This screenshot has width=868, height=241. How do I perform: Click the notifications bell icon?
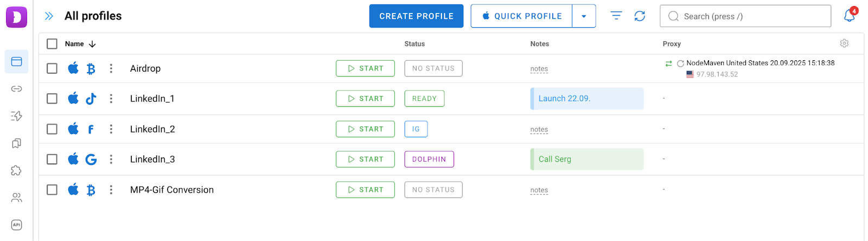point(849,16)
